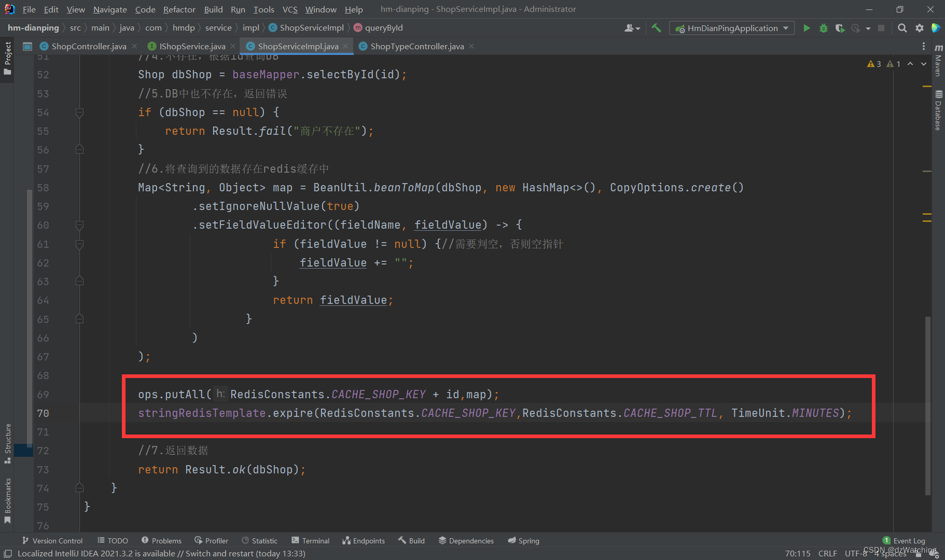The width and height of the screenshot is (945, 560).
Task: Click the queryById breadcrumb
Action: click(x=378, y=28)
